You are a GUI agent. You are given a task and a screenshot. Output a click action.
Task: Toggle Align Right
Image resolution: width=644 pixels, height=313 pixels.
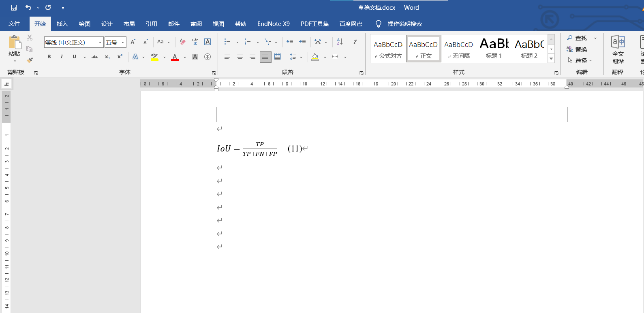252,57
